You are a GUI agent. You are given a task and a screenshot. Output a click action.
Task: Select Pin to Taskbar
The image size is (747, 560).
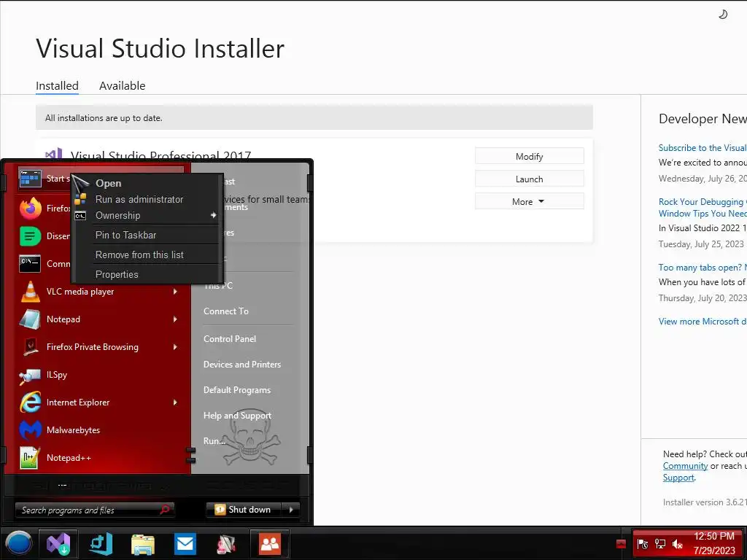(x=125, y=235)
